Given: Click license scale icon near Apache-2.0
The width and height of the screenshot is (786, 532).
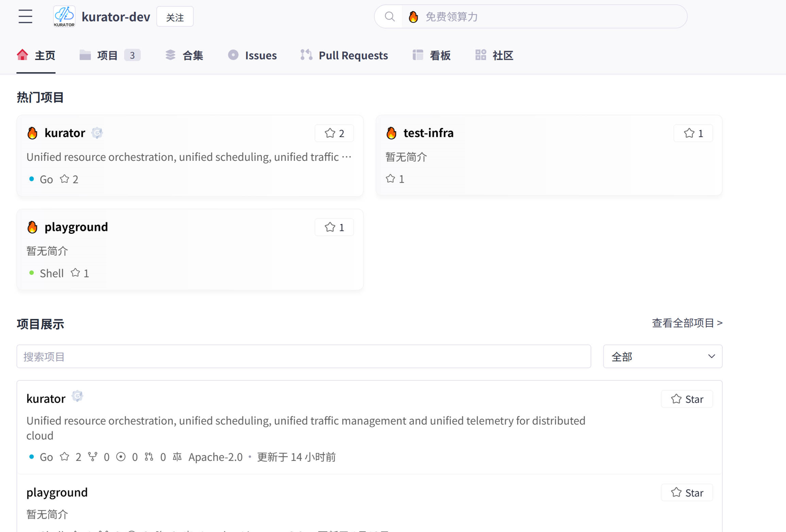Looking at the screenshot, I should click(x=177, y=457).
